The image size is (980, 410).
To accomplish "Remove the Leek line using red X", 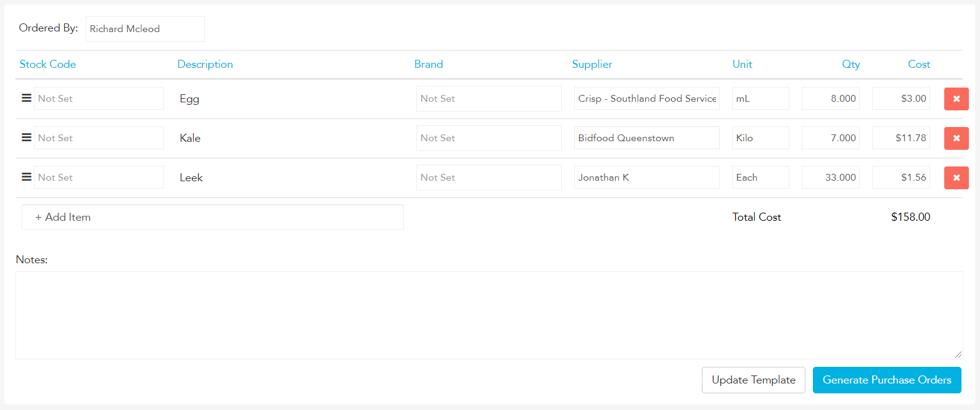I will (x=956, y=178).
